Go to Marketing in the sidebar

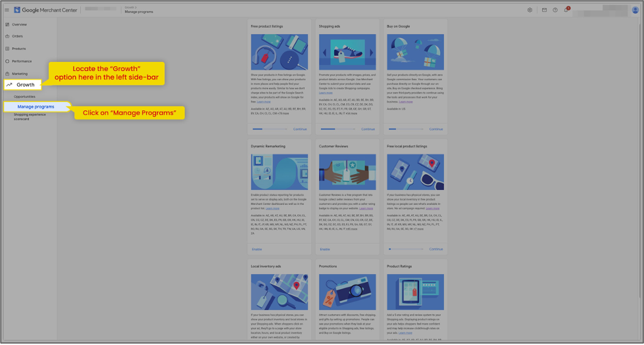tap(20, 74)
